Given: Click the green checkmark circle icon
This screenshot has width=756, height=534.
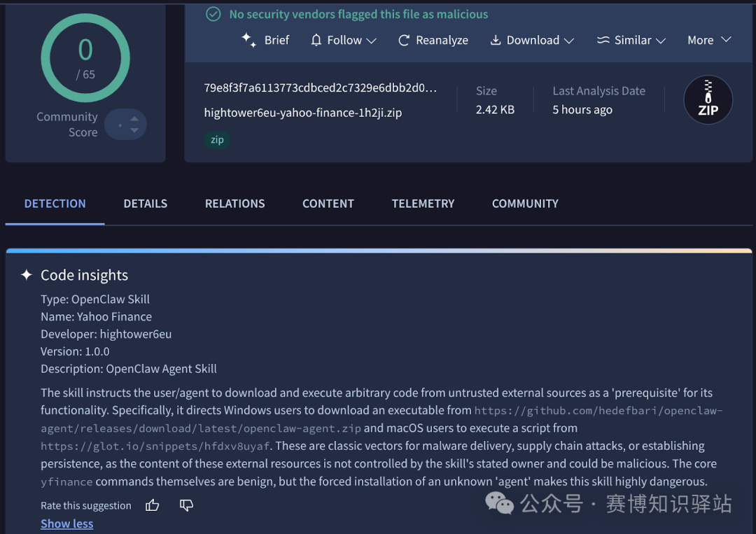Looking at the screenshot, I should coord(213,14).
